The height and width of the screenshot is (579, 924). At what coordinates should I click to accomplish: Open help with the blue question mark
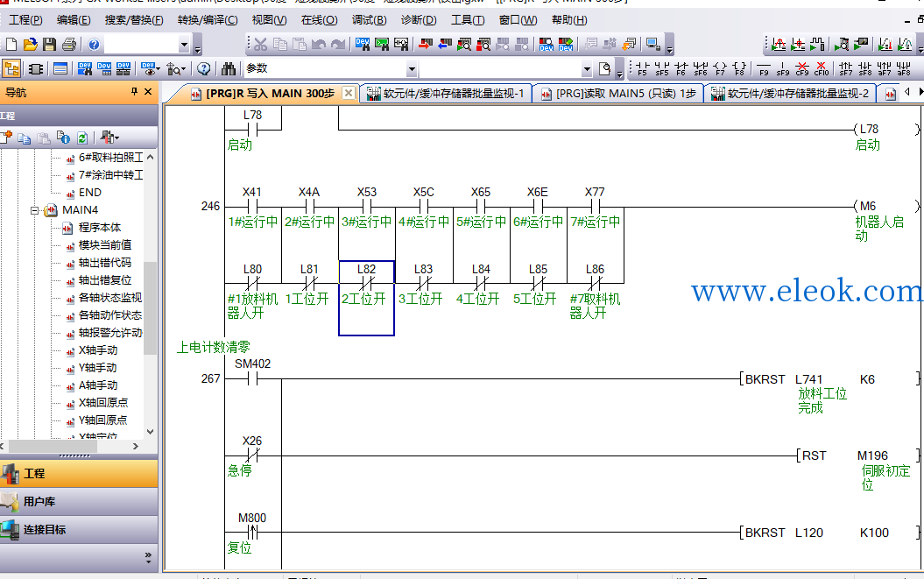pyautogui.click(x=95, y=44)
